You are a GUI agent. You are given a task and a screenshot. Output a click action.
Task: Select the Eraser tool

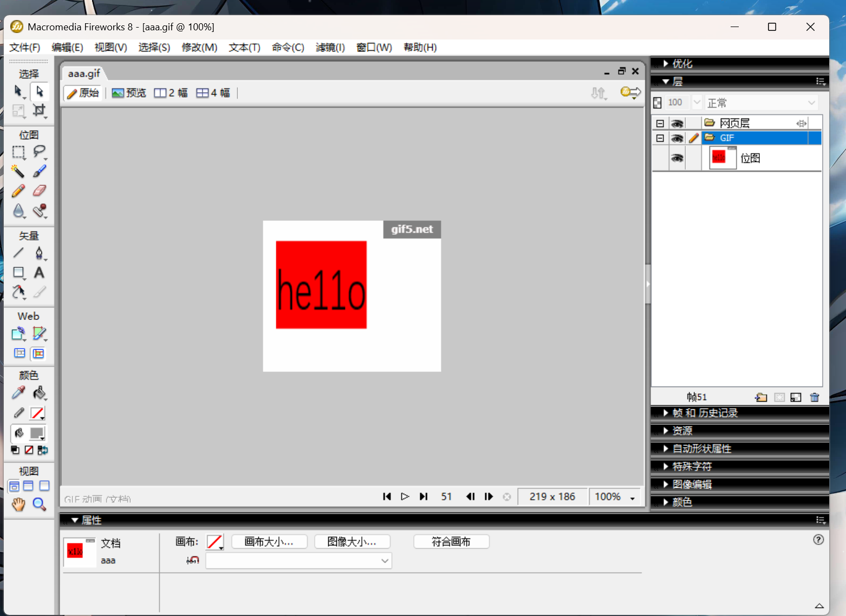point(40,191)
